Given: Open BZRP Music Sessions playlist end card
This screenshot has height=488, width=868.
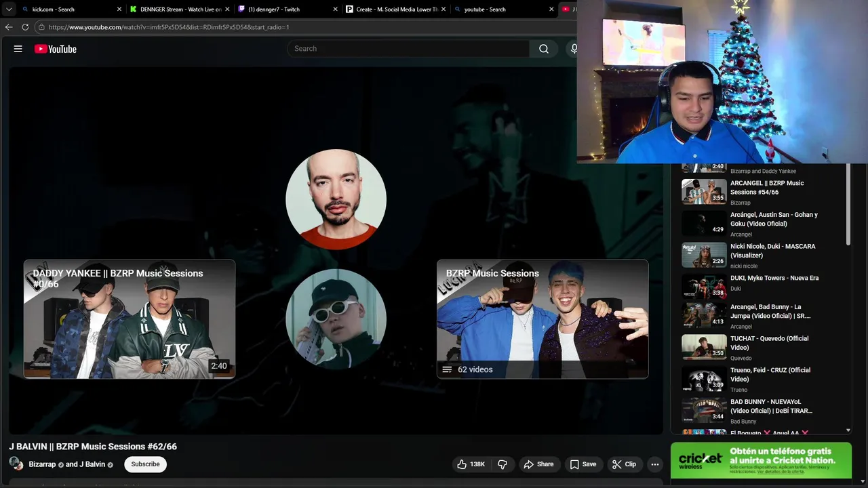Looking at the screenshot, I should [542, 319].
